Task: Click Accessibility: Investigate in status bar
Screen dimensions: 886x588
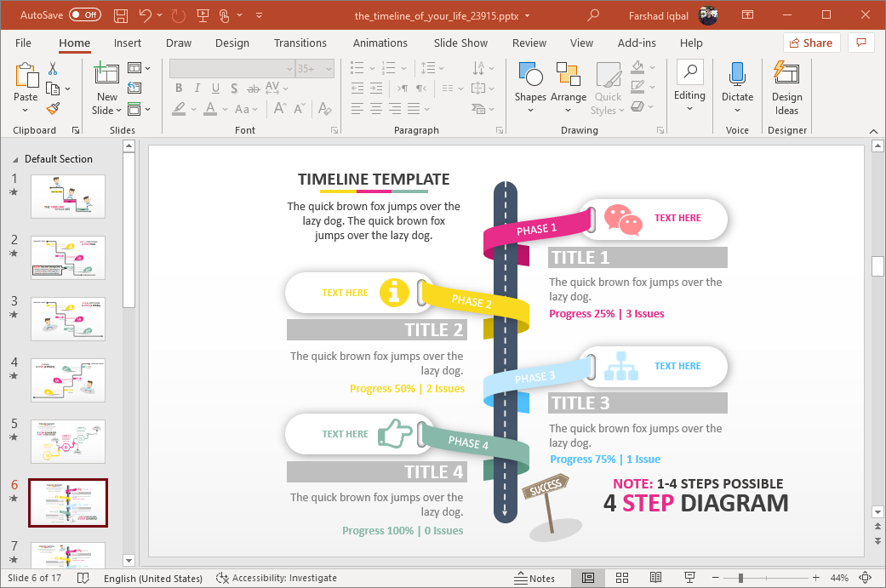Action: click(x=276, y=578)
